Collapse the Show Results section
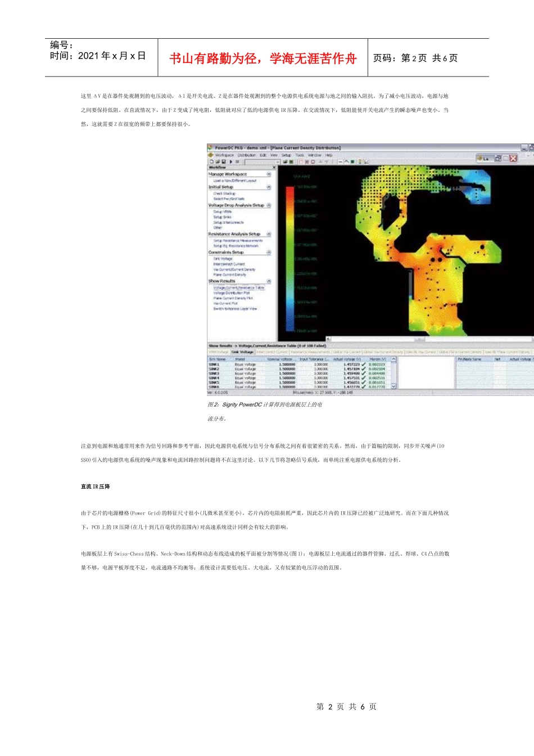534x756 pixels. (269, 281)
